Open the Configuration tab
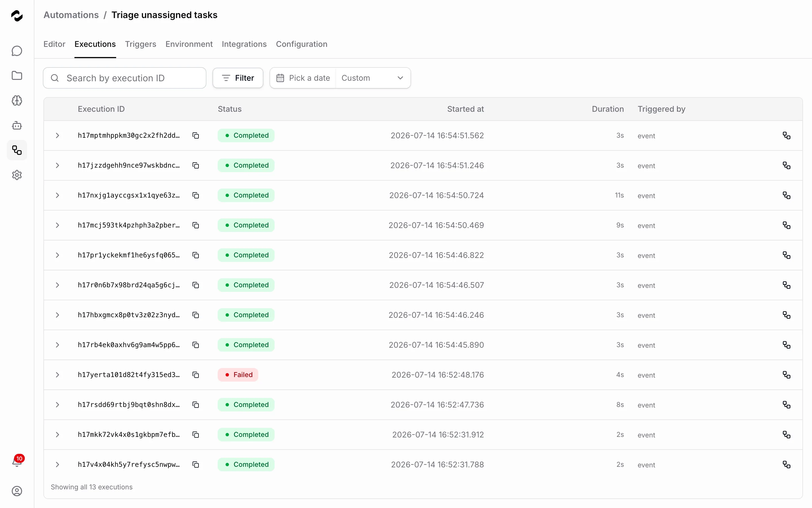 (x=302, y=44)
